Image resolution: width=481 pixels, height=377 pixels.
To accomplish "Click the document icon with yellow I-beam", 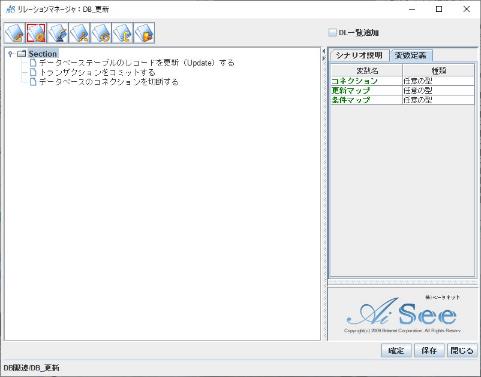I will [x=123, y=33].
